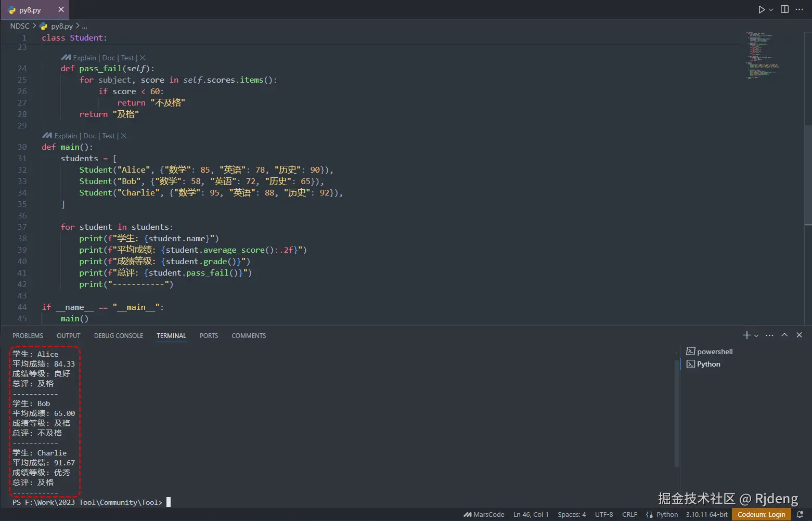Split the editor to the right
Image resolution: width=812 pixels, height=521 pixels.
pos(784,9)
